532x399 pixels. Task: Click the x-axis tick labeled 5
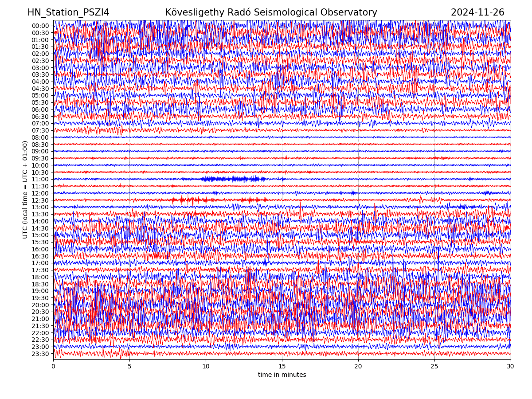click(x=129, y=367)
